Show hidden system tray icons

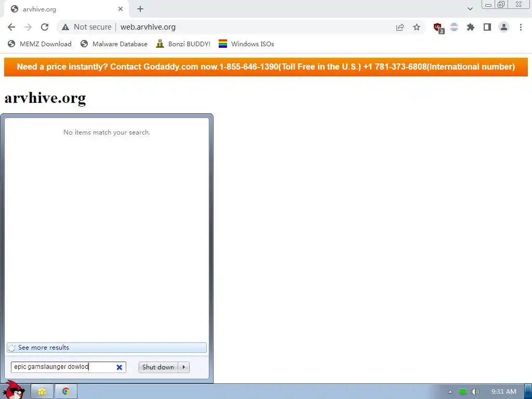click(450, 392)
